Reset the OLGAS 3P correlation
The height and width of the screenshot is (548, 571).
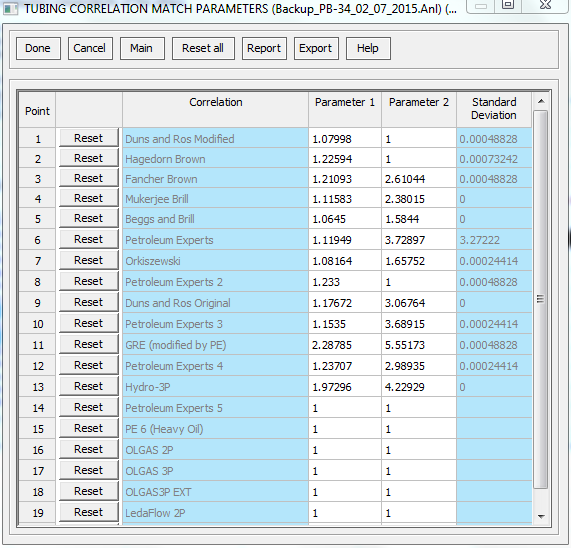pyautogui.click(x=89, y=470)
